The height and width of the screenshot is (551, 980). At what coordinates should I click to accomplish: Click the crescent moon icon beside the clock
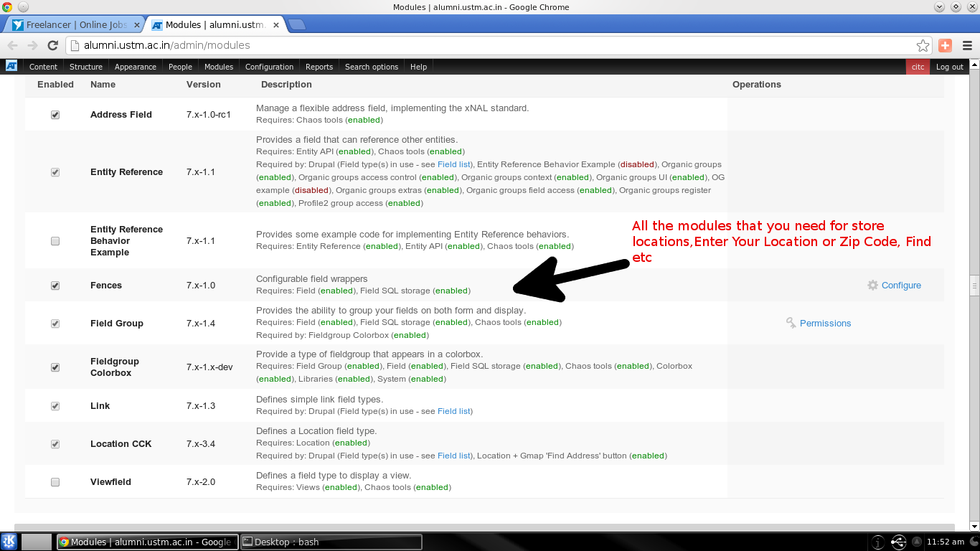[x=972, y=542]
